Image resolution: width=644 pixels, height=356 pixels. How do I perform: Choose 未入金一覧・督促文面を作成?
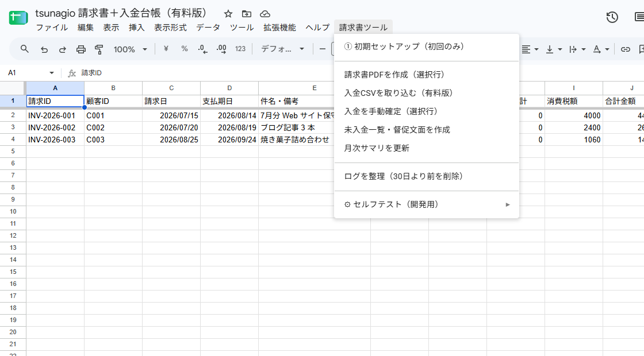[426, 130]
